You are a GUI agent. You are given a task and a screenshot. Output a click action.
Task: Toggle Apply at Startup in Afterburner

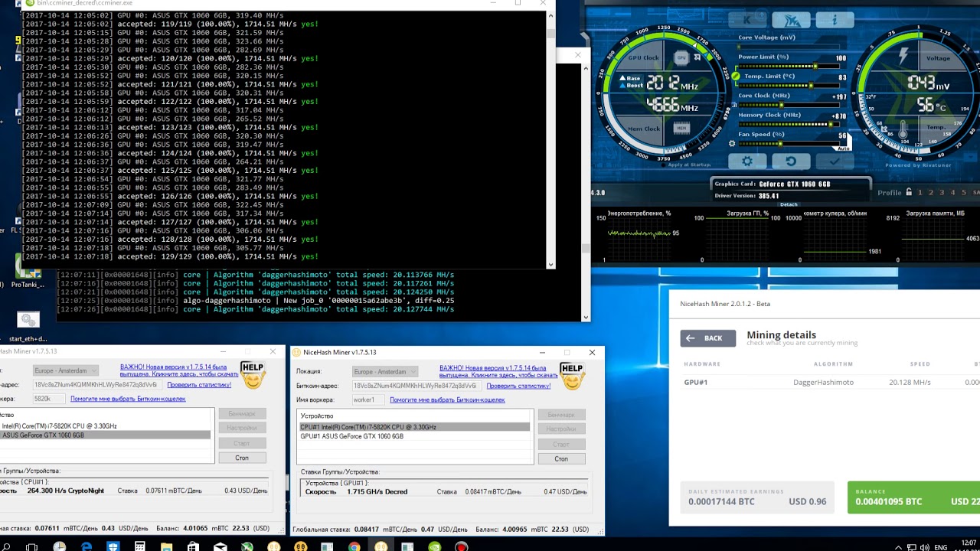[x=688, y=165]
